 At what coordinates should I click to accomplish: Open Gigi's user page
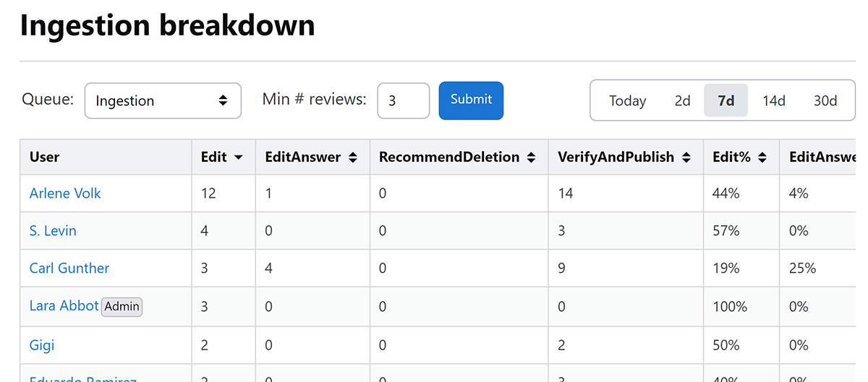pyautogui.click(x=42, y=345)
